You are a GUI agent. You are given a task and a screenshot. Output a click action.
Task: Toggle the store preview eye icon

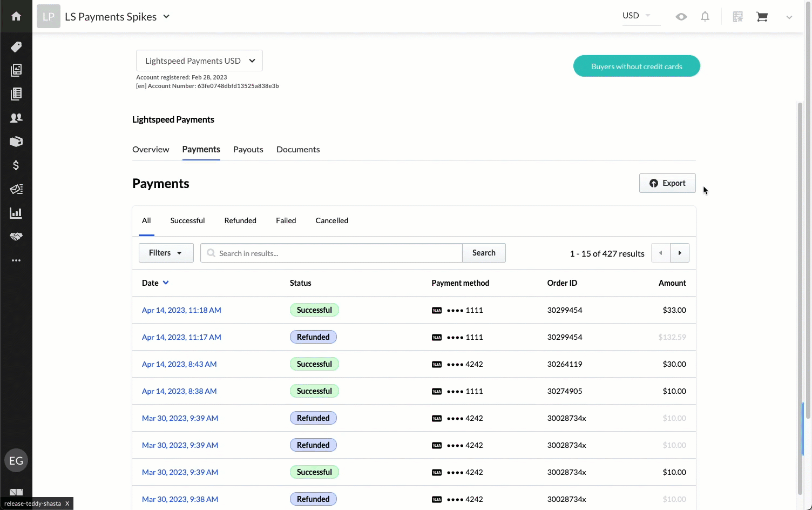(x=681, y=17)
